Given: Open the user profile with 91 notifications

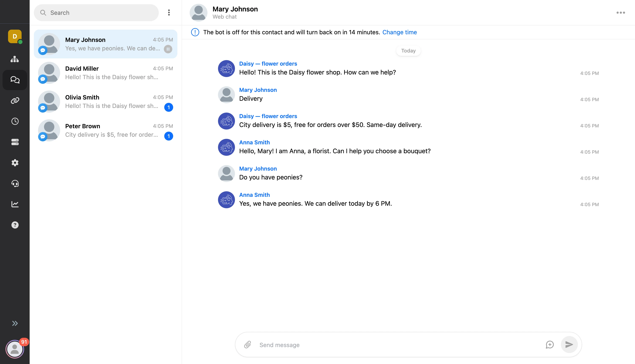Looking at the screenshot, I should (x=15, y=349).
